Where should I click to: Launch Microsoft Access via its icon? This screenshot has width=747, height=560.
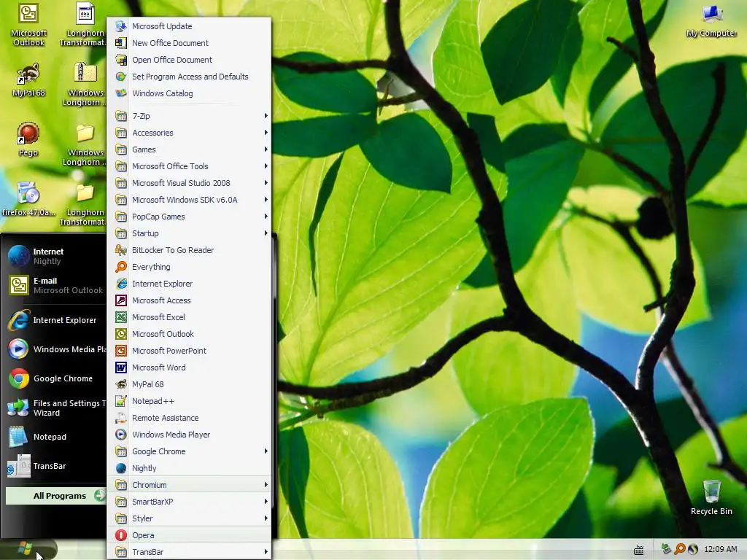[x=121, y=300]
